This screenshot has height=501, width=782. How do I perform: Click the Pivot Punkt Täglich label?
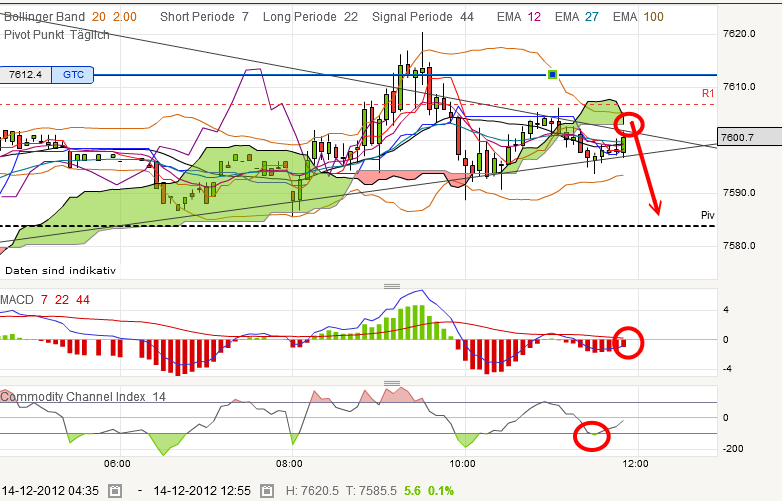(x=56, y=35)
